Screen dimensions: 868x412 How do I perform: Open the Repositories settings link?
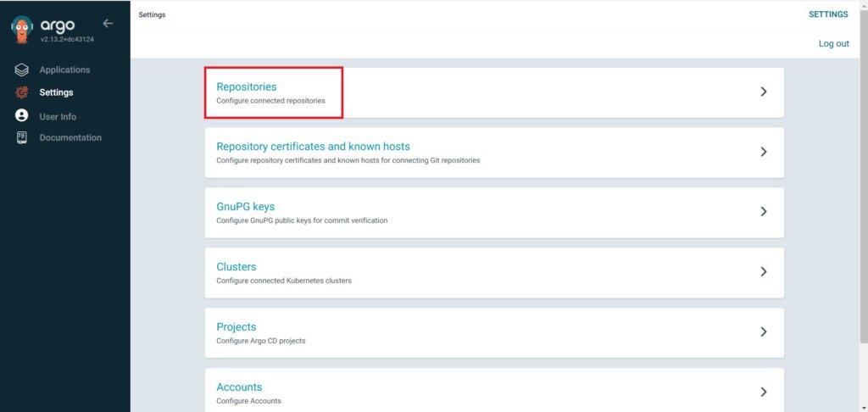point(247,87)
